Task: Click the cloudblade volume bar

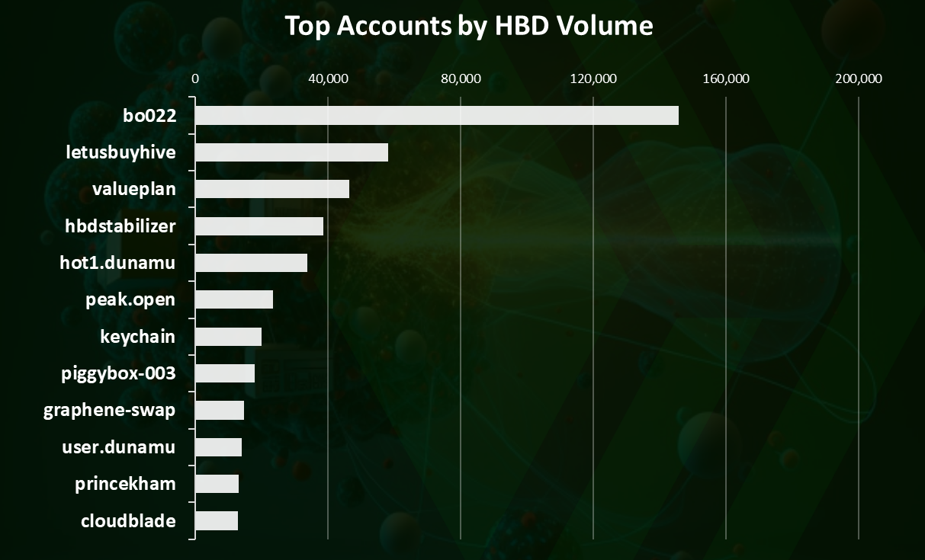Action: point(217,520)
